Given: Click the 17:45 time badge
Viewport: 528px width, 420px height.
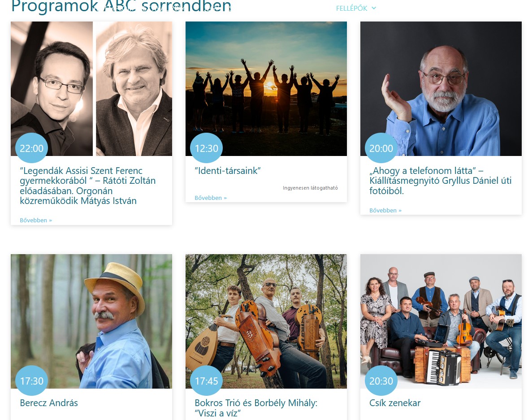Looking at the screenshot, I should pyautogui.click(x=207, y=381).
